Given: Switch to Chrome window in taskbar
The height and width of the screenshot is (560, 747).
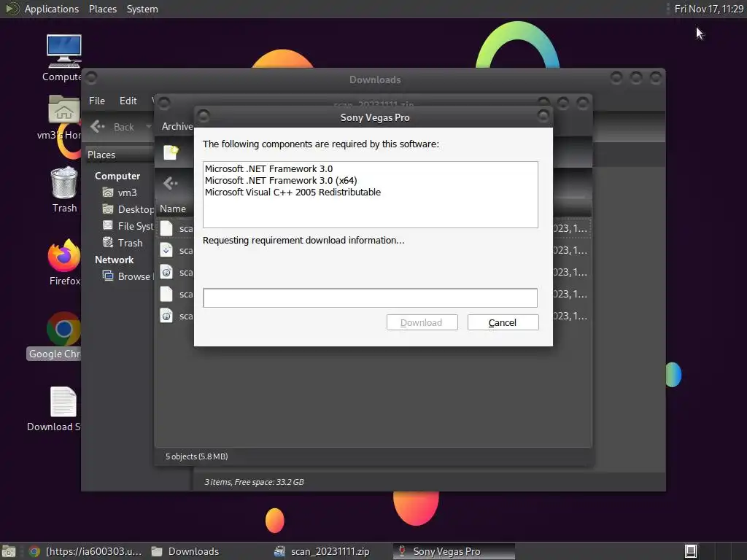Looking at the screenshot, I should point(85,551).
